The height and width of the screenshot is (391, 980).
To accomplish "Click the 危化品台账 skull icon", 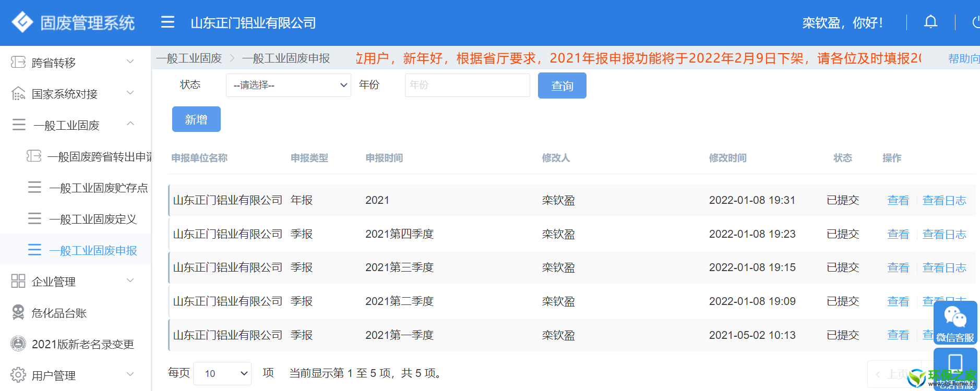I will point(18,312).
